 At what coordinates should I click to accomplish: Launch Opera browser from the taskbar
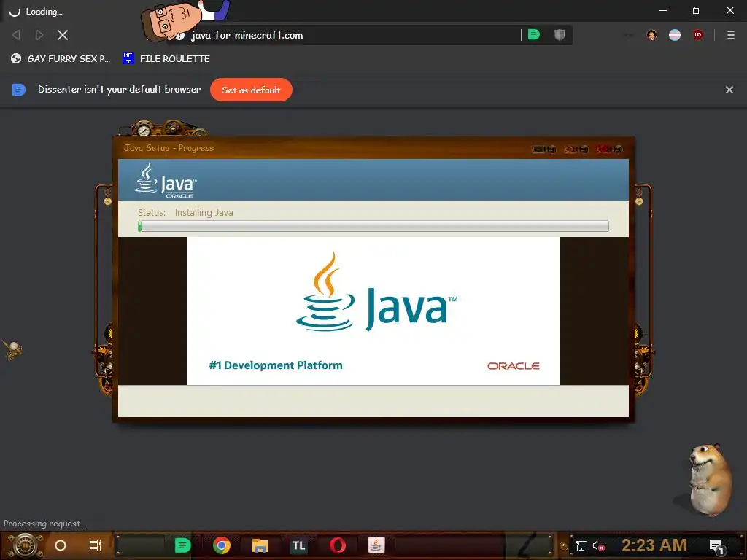[x=337, y=545]
